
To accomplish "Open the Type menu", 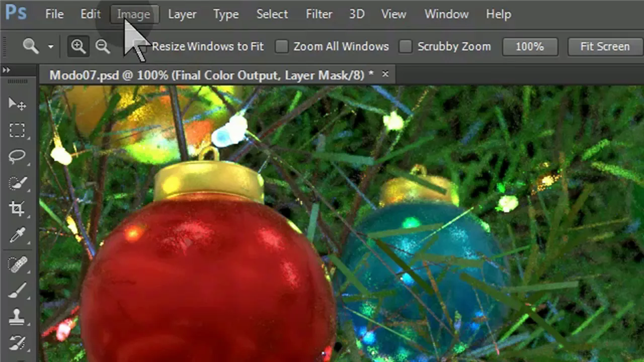I will [x=226, y=14].
